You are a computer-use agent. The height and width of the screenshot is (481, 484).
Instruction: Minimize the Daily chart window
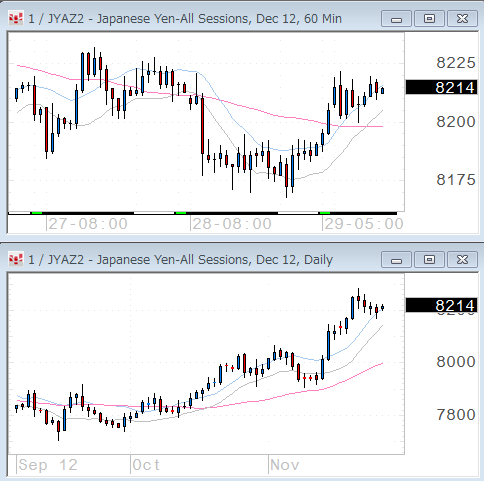click(x=396, y=260)
